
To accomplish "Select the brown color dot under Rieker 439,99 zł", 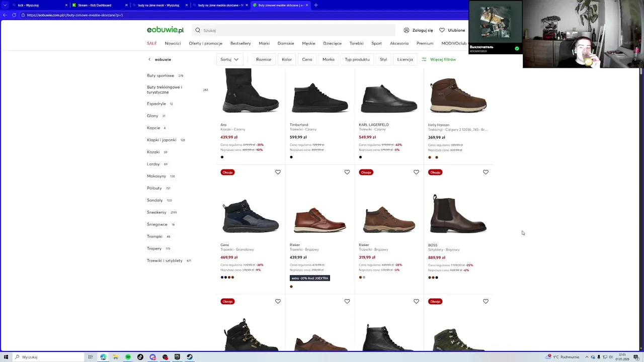I will point(291,287).
